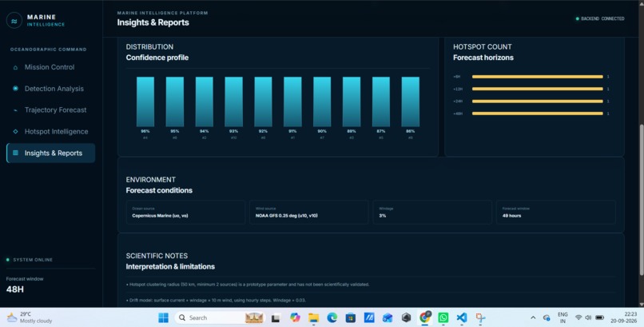Image resolution: width=644 pixels, height=327 pixels.
Task: Switch to Google Chrome in taskbar
Action: 425,317
